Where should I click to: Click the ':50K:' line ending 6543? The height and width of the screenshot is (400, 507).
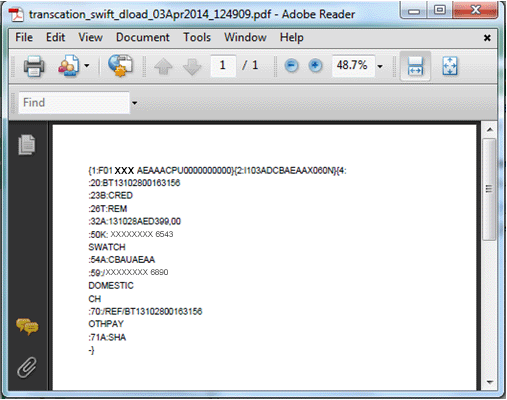[x=131, y=234]
